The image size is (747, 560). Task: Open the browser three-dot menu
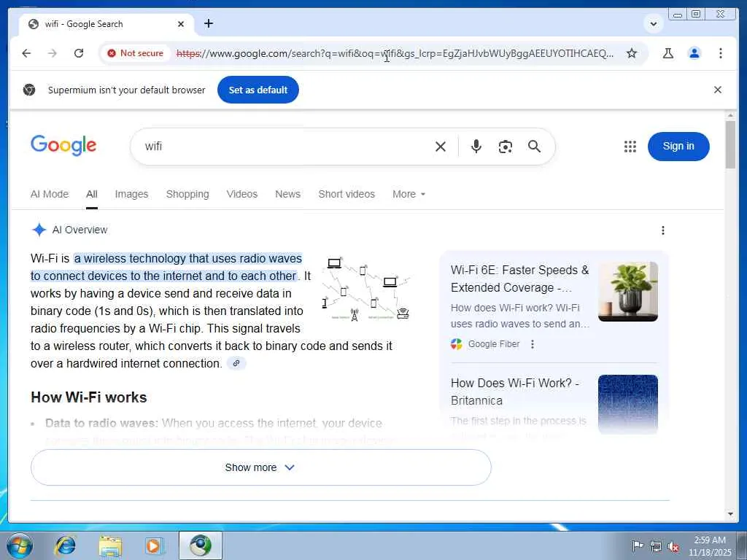pos(720,53)
